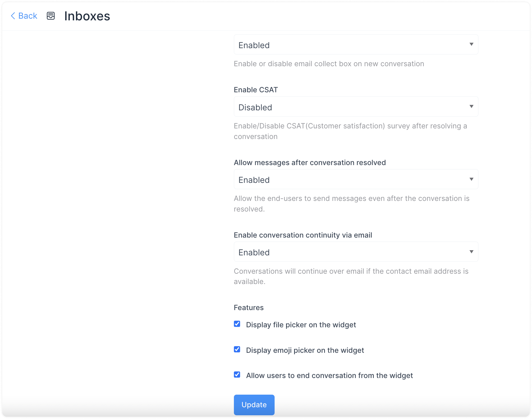Image resolution: width=532 pixels, height=419 pixels.
Task: Click the Back link
Action: [27, 16]
